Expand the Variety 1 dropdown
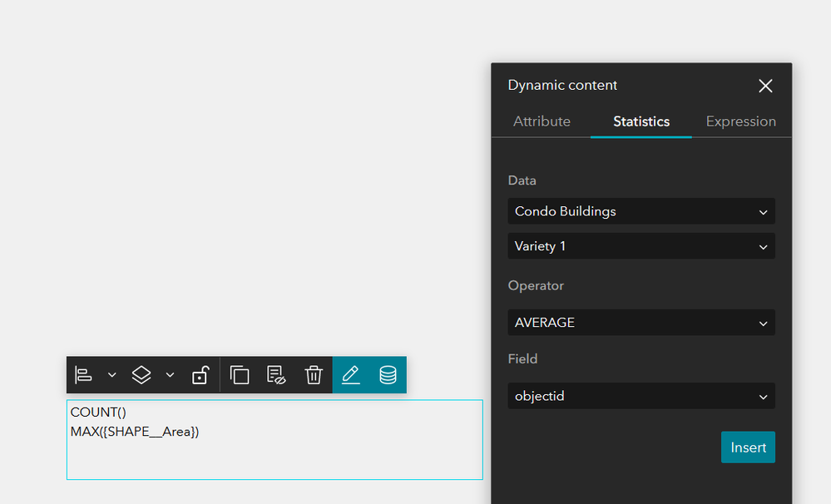831x504 pixels. (641, 246)
